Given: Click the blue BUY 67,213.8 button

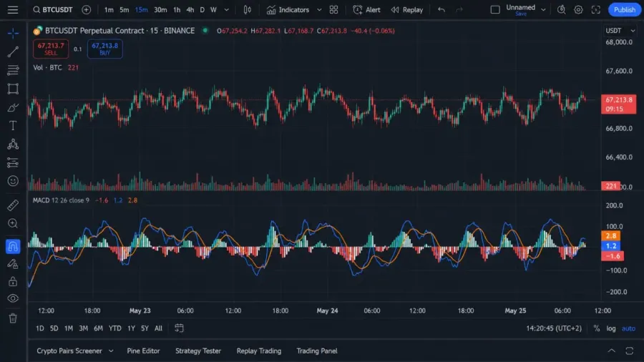Looking at the screenshot, I should click(104, 49).
